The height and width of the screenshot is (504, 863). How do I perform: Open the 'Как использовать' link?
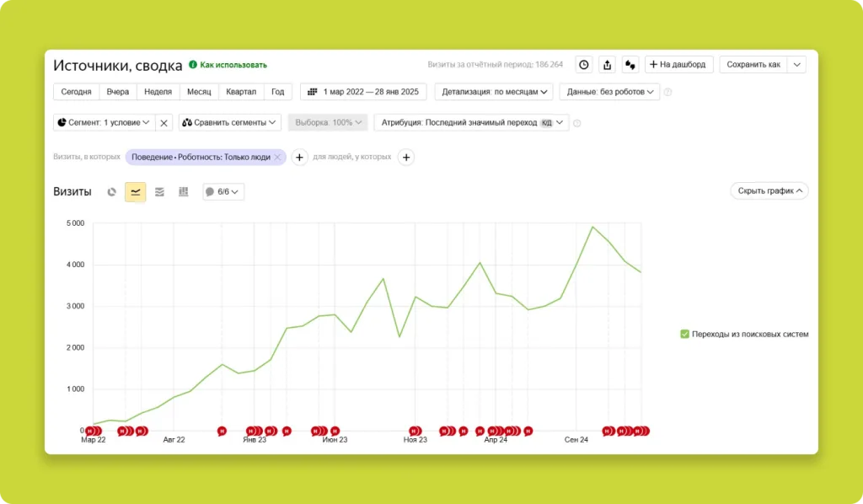tap(233, 65)
